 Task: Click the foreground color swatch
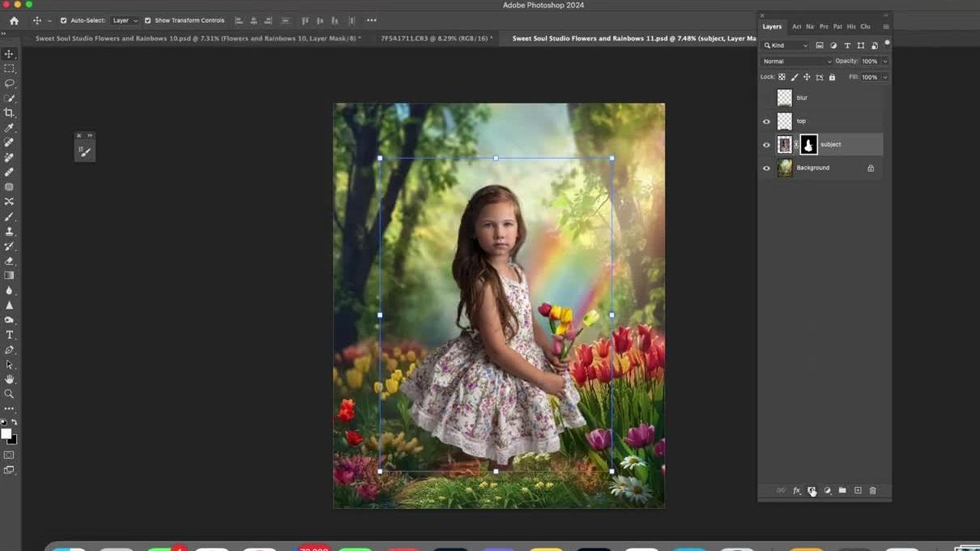[6, 434]
